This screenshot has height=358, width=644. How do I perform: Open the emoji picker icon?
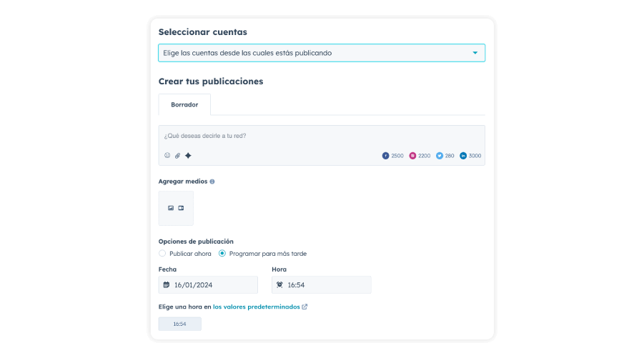[167, 156]
